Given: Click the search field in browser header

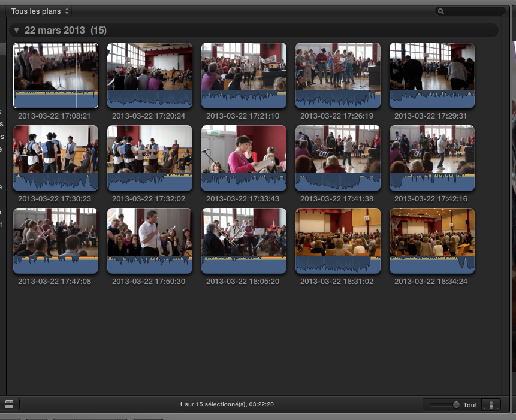Looking at the screenshot, I should [x=471, y=11].
